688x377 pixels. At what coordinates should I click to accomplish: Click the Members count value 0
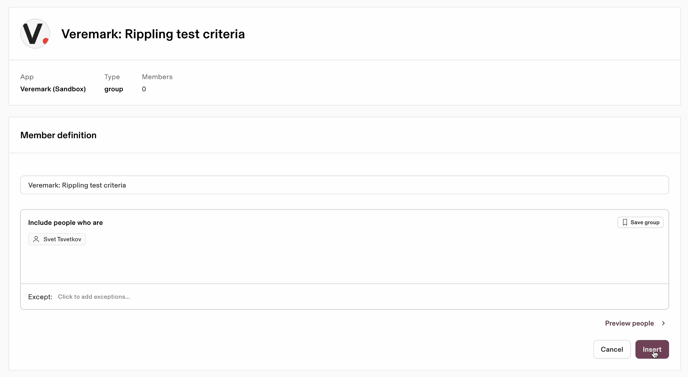(x=144, y=89)
